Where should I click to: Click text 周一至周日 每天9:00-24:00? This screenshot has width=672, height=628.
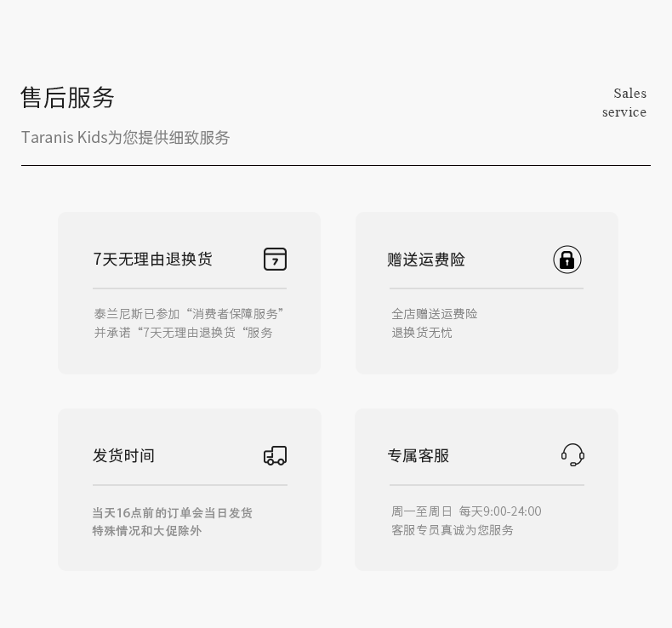point(466,511)
